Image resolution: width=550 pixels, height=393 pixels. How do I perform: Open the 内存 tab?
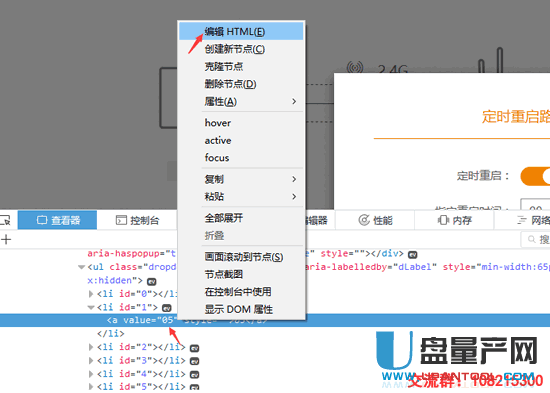click(x=454, y=220)
